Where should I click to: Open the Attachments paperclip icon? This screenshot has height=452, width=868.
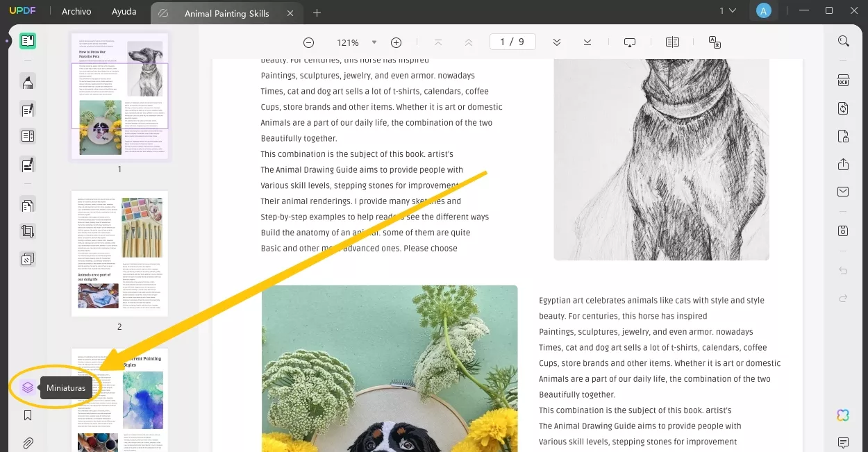point(28,442)
